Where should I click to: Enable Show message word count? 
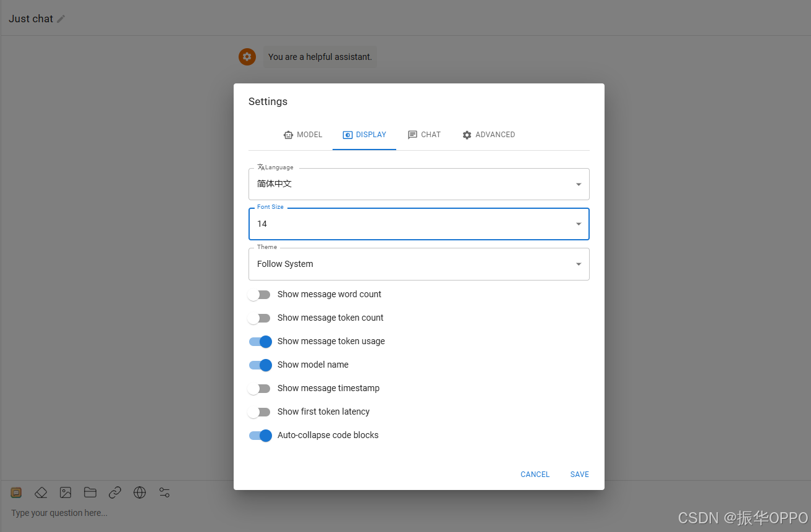point(259,295)
